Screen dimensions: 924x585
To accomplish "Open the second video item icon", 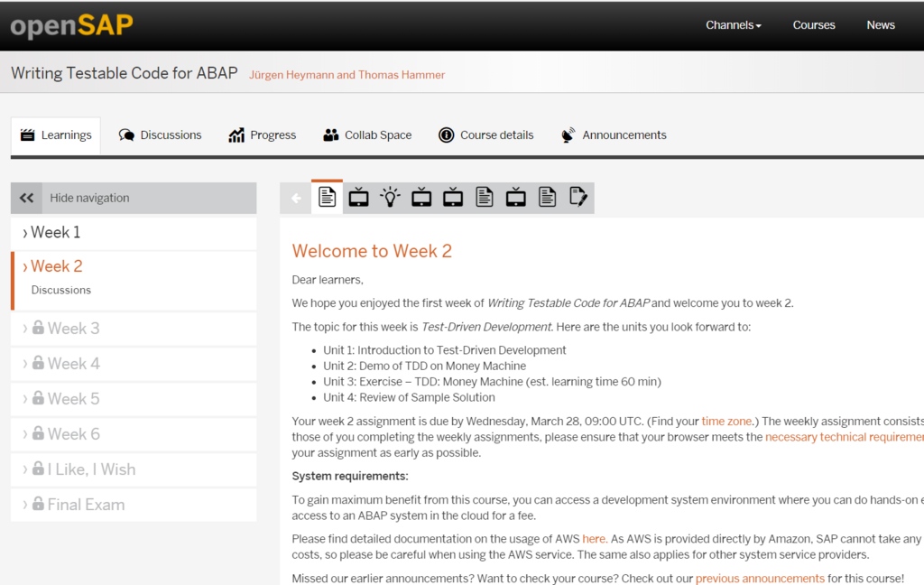I will tap(421, 197).
